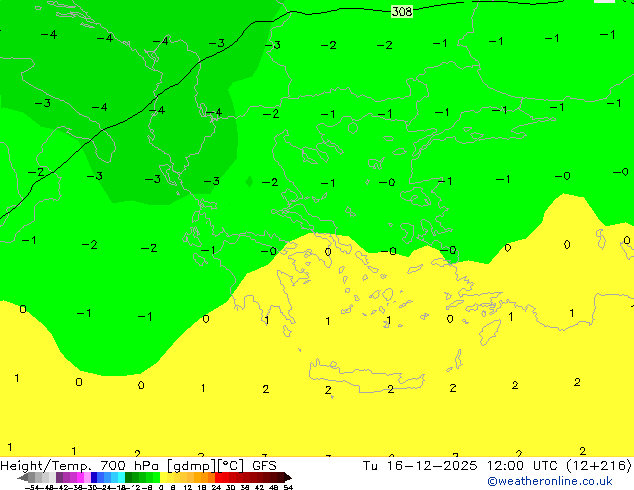Click the dark blue swatch above -30 in legend

tap(94, 477)
